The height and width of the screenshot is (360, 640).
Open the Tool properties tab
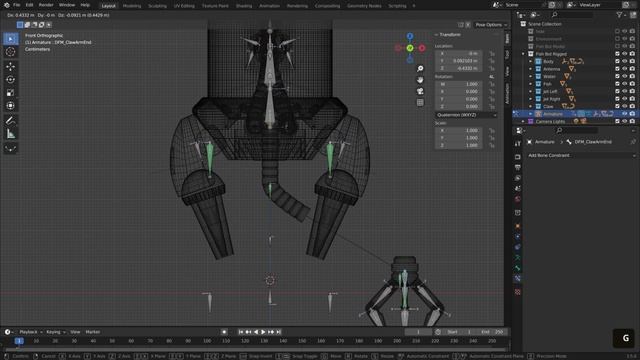[518, 144]
